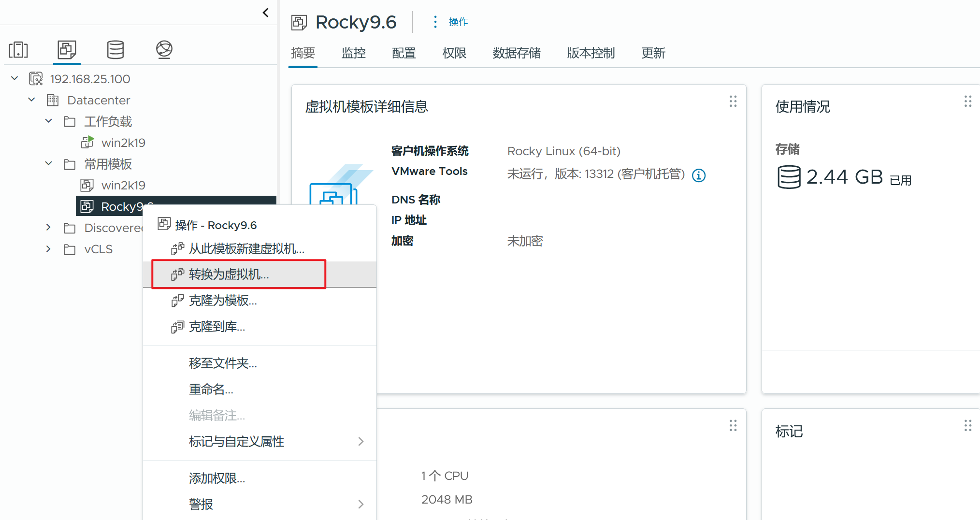The image size is (980, 520).
Task: Select win2k19 under 工作负载
Action: [123, 143]
